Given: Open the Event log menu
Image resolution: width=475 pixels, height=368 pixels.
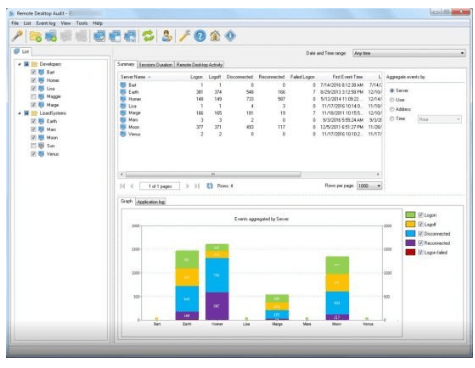Looking at the screenshot, I should 46,23.
